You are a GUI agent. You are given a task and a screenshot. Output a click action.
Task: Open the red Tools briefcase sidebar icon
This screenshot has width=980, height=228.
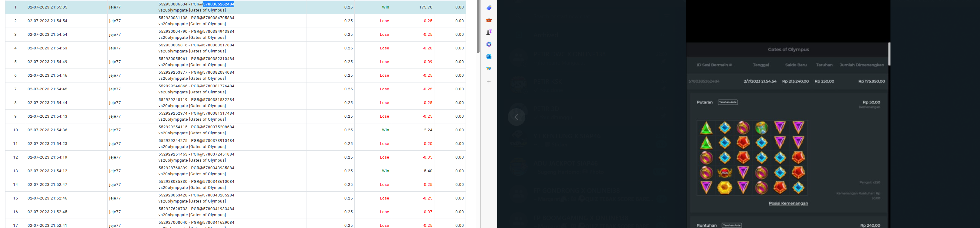tap(489, 20)
